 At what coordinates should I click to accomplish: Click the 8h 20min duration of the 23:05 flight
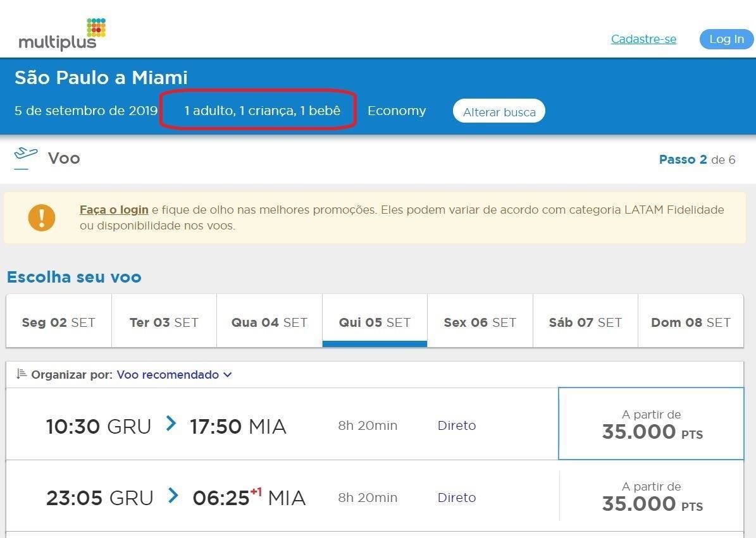[x=368, y=498]
